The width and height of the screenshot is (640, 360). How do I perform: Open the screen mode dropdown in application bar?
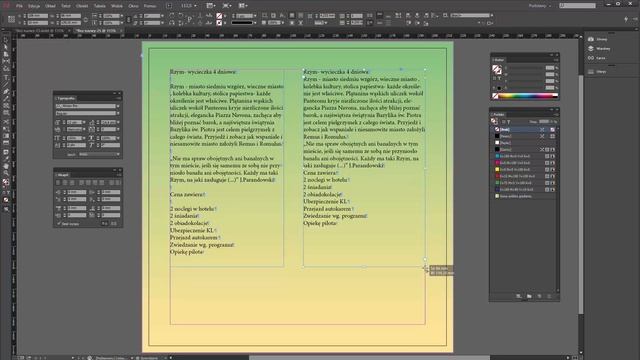[227, 6]
